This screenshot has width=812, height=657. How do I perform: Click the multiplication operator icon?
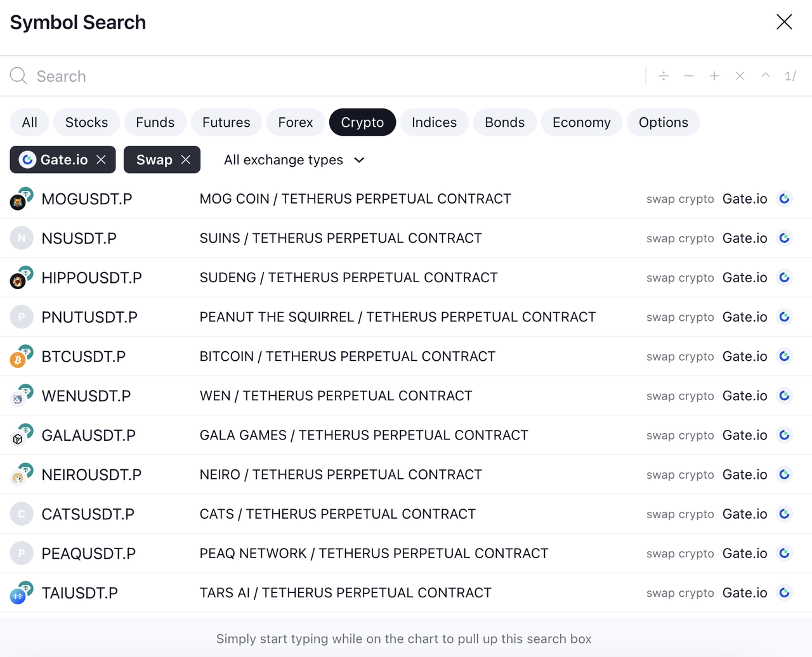[740, 76]
